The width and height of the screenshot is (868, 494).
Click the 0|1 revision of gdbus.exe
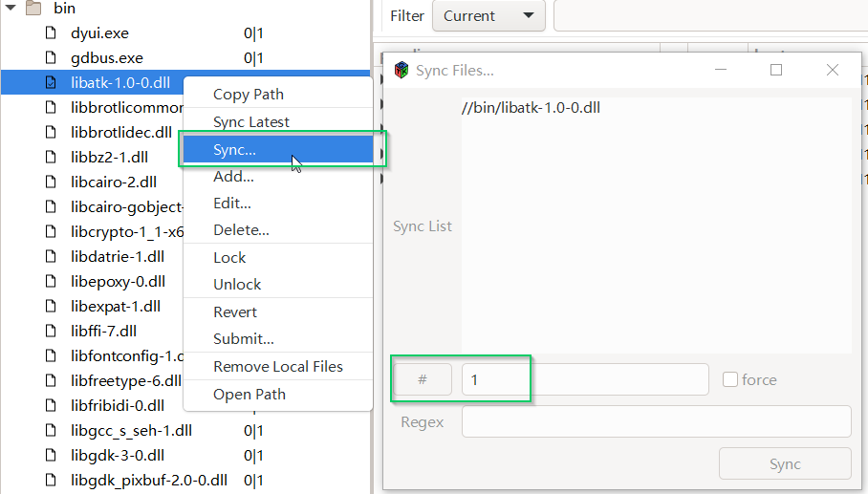pos(253,58)
